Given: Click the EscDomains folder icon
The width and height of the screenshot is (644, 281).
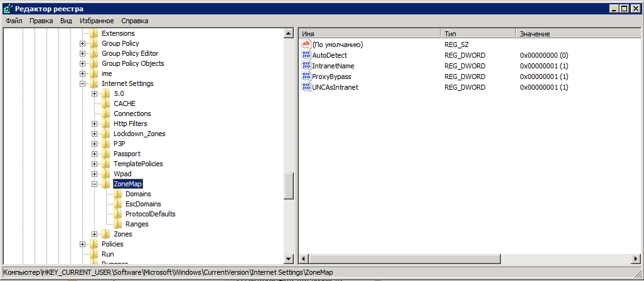Looking at the screenshot, I should [x=118, y=204].
